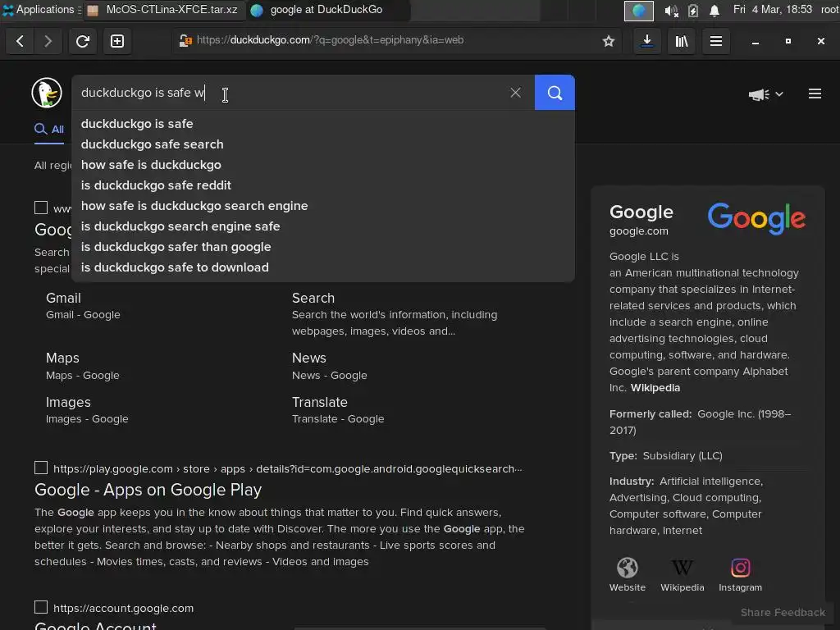Check the box beside account.google.com result
The height and width of the screenshot is (630, 840).
tap(41, 607)
